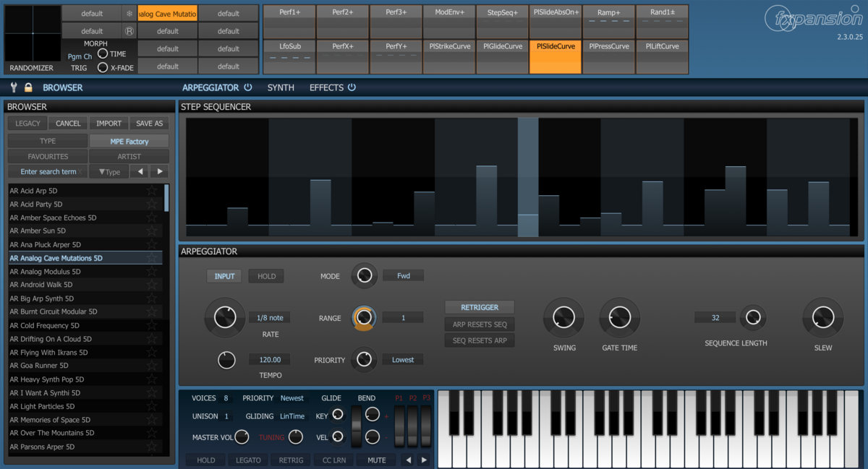Open the browser Type filter dropdown

tap(109, 172)
